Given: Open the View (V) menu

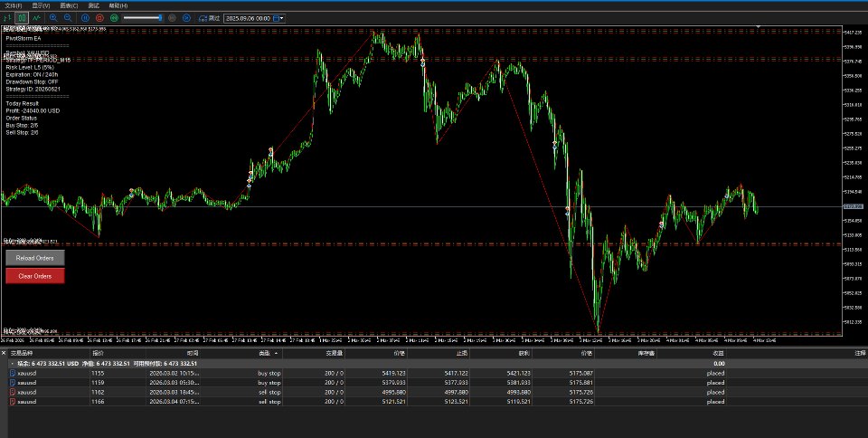Looking at the screenshot, I should (41, 5).
